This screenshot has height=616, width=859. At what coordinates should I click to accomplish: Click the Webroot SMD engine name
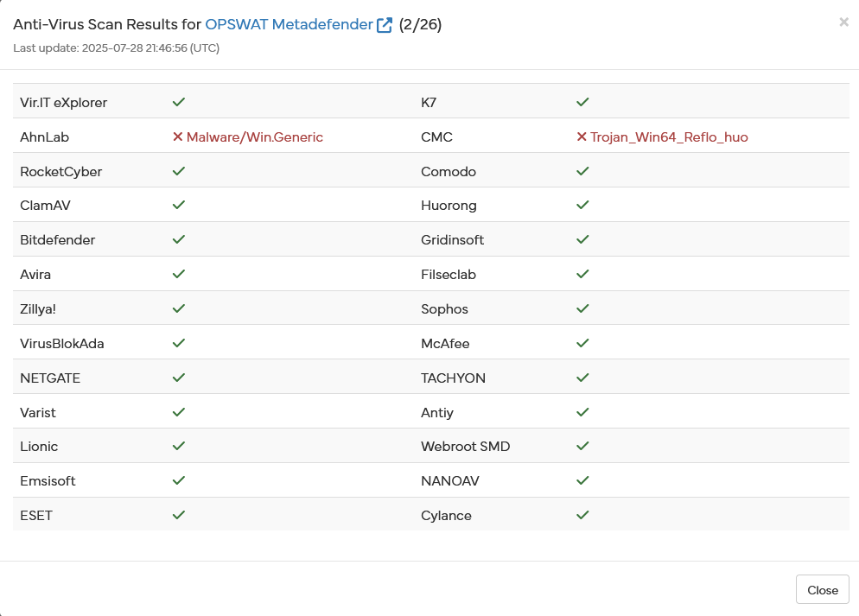click(x=466, y=447)
